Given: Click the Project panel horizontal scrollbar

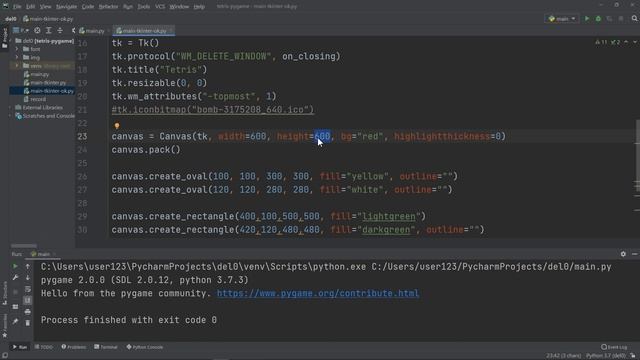Looking at the screenshot, I should [24, 246].
